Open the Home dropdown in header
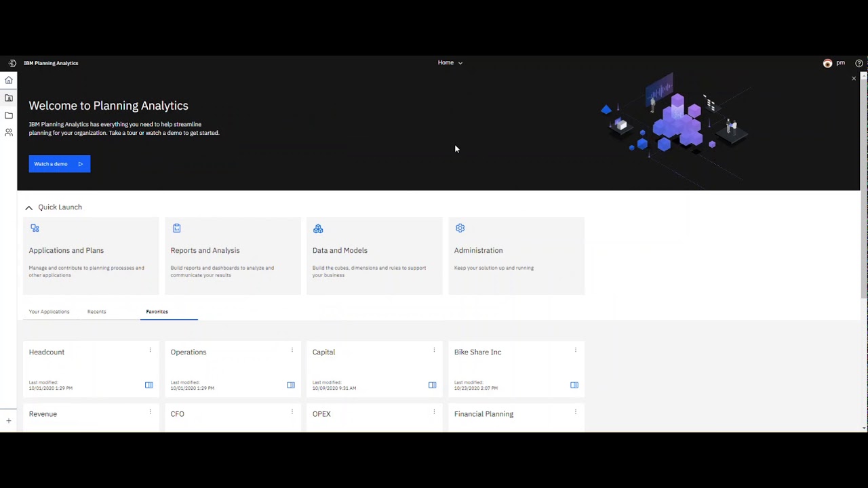Image resolution: width=868 pixels, height=488 pixels. click(450, 62)
